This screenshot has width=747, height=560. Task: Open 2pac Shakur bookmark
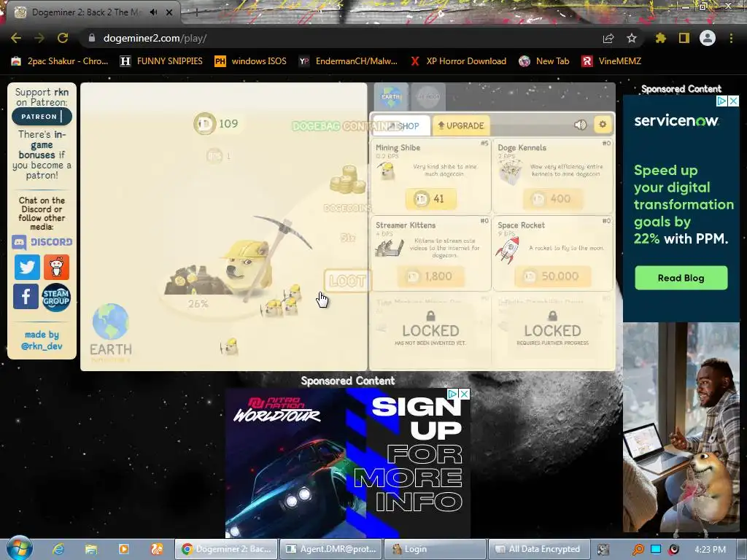coord(60,61)
